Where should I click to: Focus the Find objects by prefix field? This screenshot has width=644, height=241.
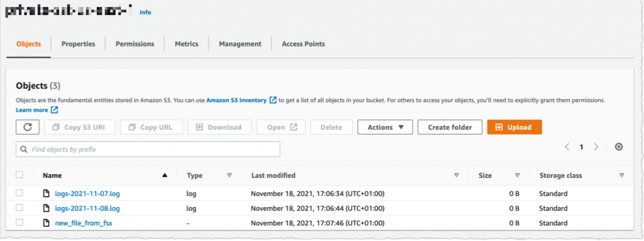pyautogui.click(x=148, y=149)
